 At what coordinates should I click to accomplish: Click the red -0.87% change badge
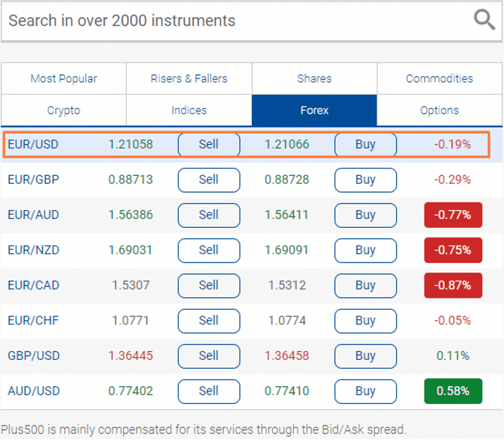(x=453, y=285)
